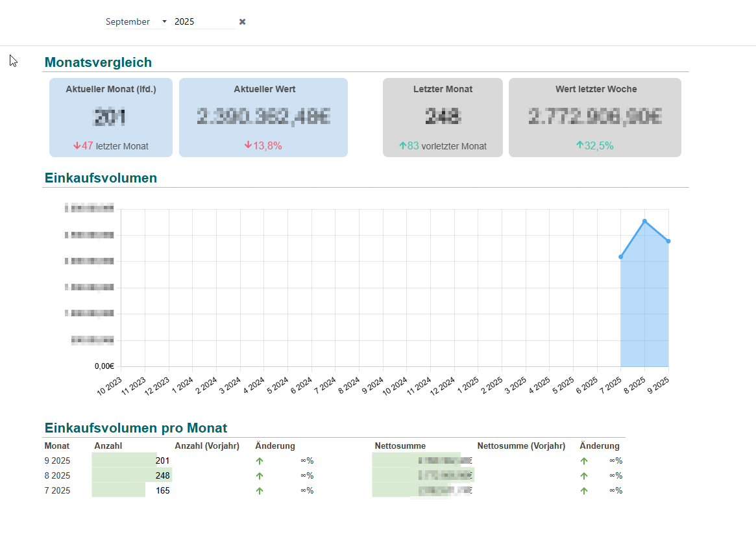Select the Wert letzter Woche card
This screenshot has height=541, width=756.
(595, 118)
